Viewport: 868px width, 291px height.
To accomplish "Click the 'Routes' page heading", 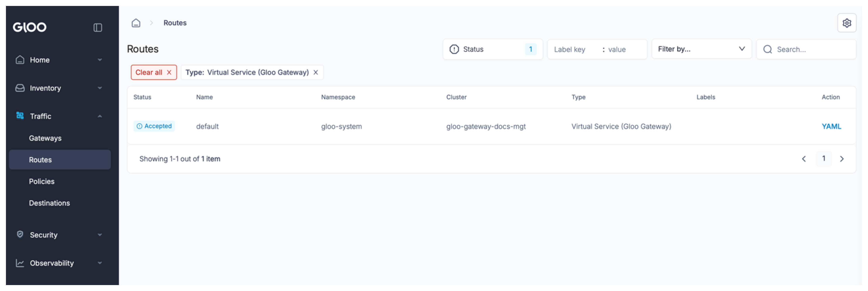I will [x=142, y=49].
